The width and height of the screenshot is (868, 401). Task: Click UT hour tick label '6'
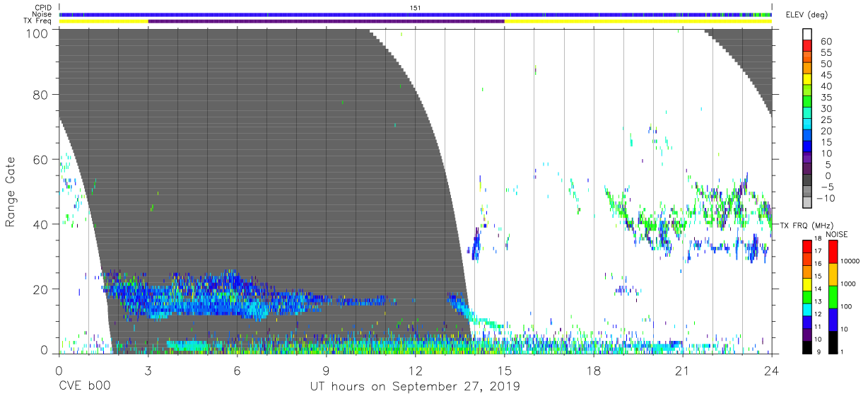coord(237,371)
